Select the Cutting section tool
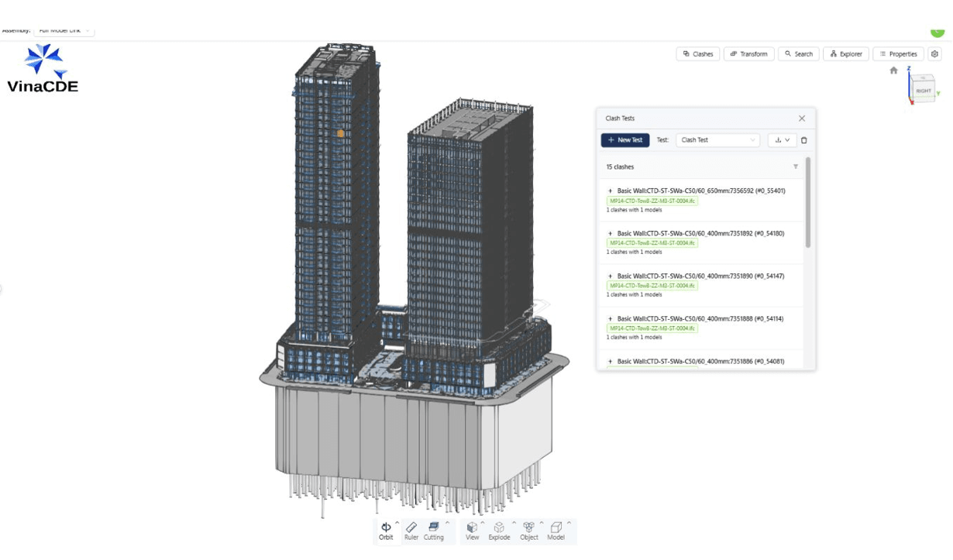The height and width of the screenshot is (560, 953). pyautogui.click(x=433, y=531)
